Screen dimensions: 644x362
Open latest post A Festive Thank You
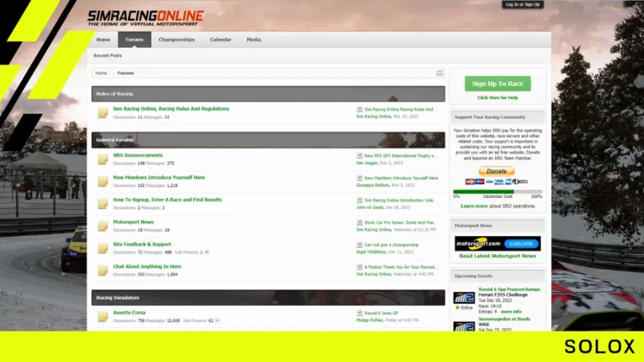click(x=401, y=266)
